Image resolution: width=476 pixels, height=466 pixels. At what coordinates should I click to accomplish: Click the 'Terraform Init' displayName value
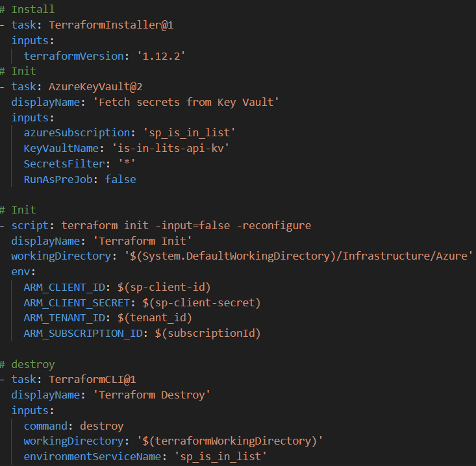142,241
